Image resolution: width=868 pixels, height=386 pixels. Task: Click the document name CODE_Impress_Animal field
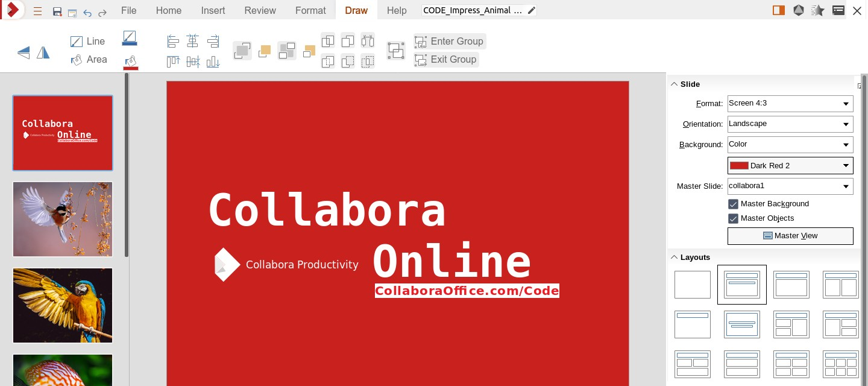473,10
